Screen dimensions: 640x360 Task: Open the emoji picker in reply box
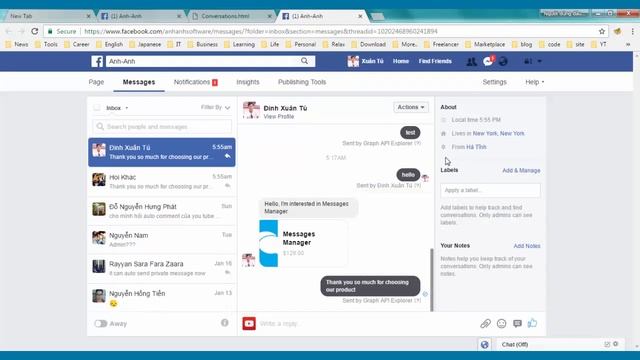502,324
